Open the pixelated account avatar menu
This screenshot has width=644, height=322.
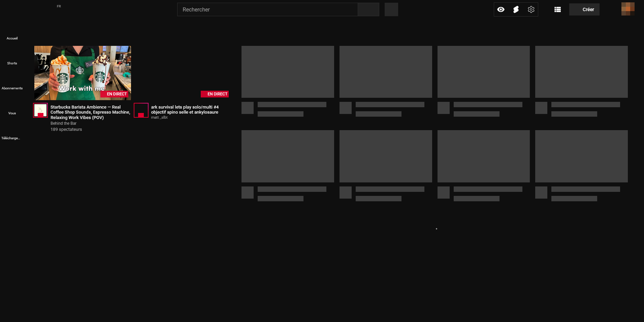point(628,9)
